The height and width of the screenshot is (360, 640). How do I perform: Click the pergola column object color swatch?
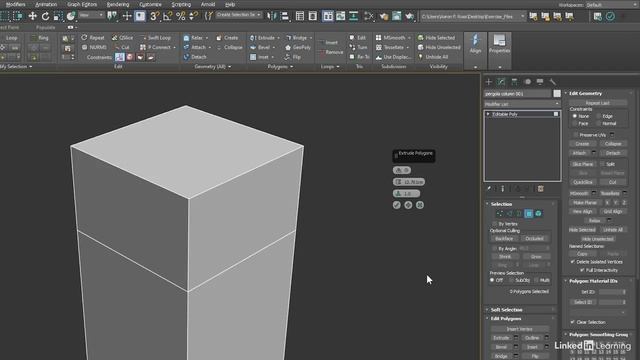pos(557,93)
